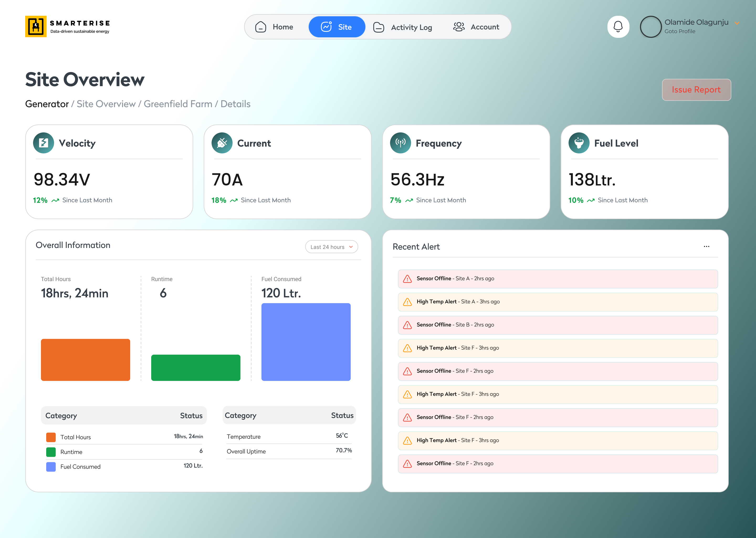Click the Current plug icon

coord(222,143)
